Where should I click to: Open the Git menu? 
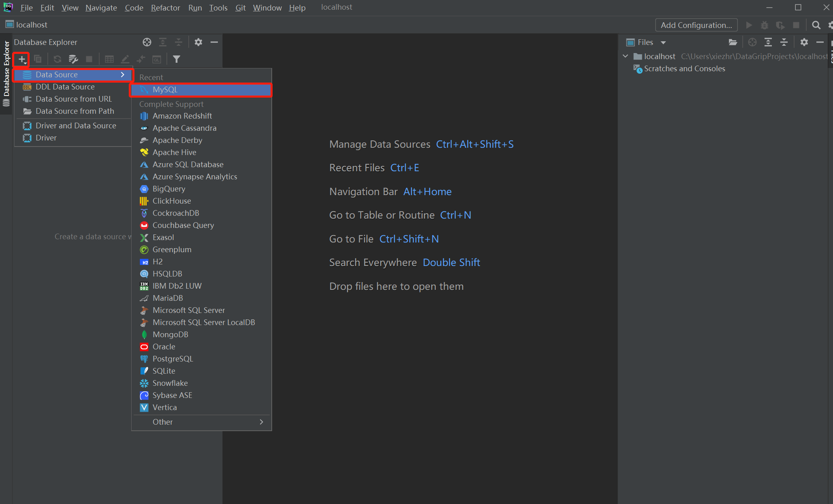(x=241, y=8)
